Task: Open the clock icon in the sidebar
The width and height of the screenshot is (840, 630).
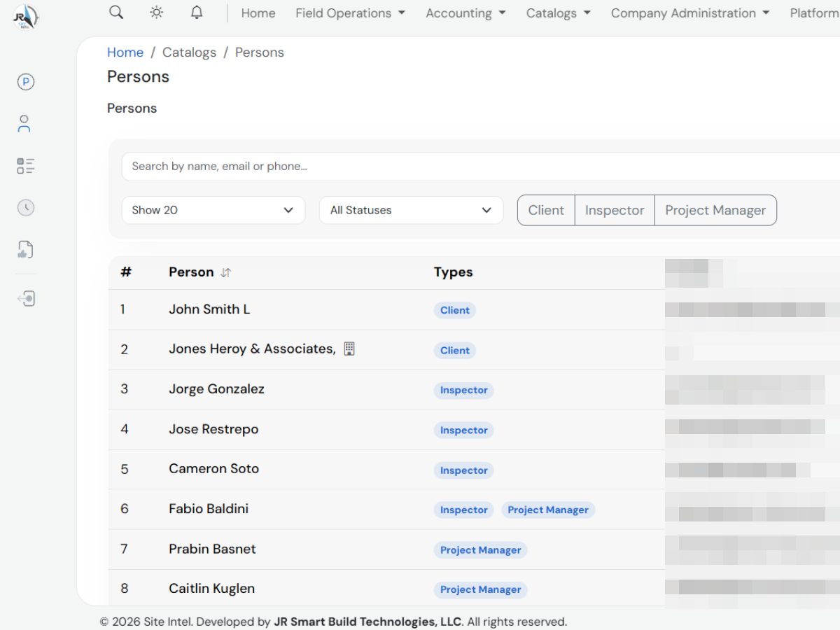Action: coord(26,208)
